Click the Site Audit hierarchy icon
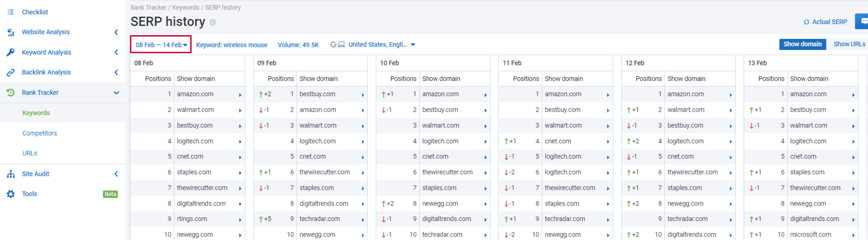The height and width of the screenshot is (240, 868). [10, 174]
